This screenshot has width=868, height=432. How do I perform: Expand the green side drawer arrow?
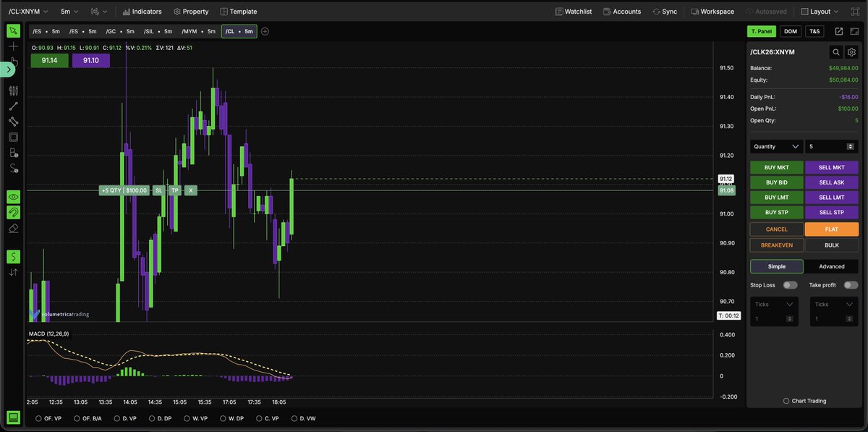[x=8, y=69]
